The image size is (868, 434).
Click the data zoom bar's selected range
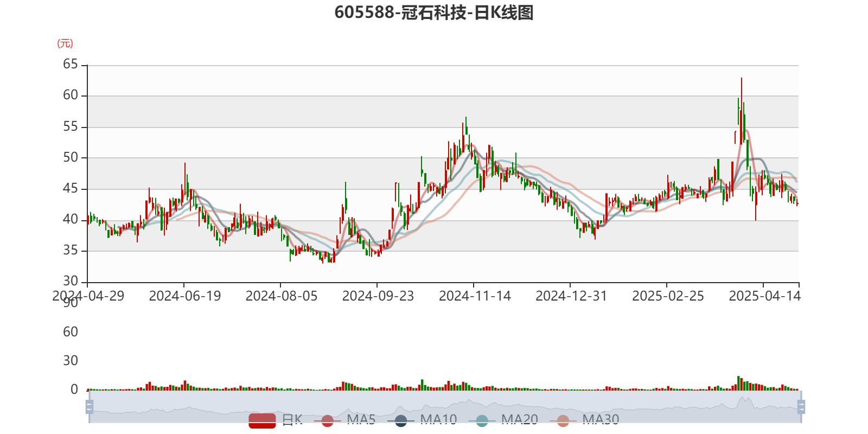(x=445, y=406)
